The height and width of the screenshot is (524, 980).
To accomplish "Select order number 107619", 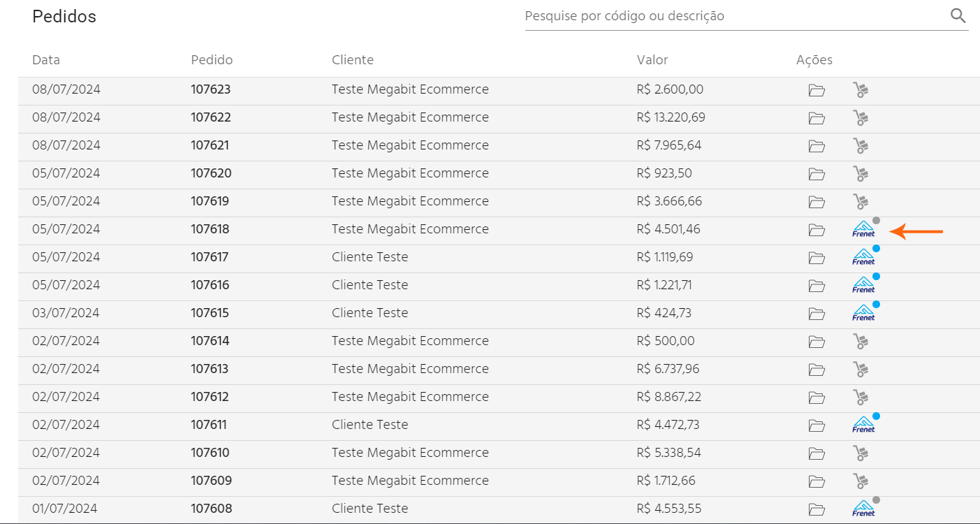I will [210, 201].
